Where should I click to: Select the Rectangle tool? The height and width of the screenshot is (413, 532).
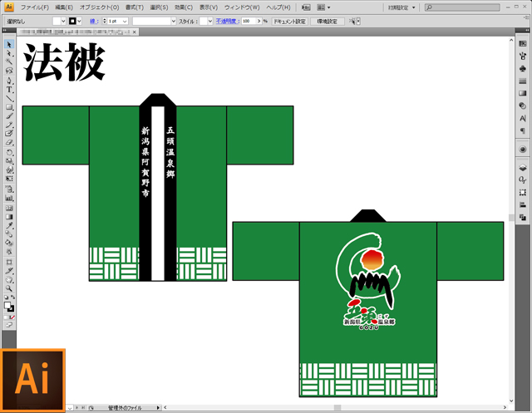[9, 107]
